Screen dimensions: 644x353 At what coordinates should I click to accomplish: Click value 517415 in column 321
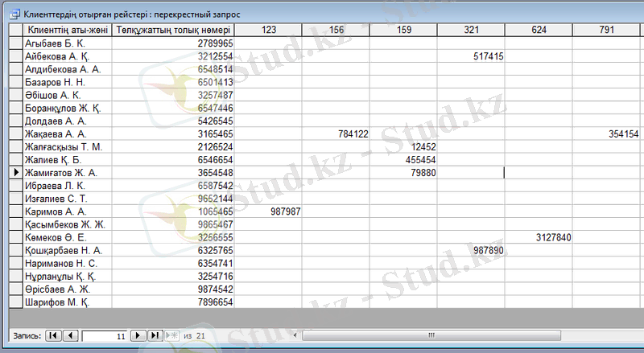471,56
